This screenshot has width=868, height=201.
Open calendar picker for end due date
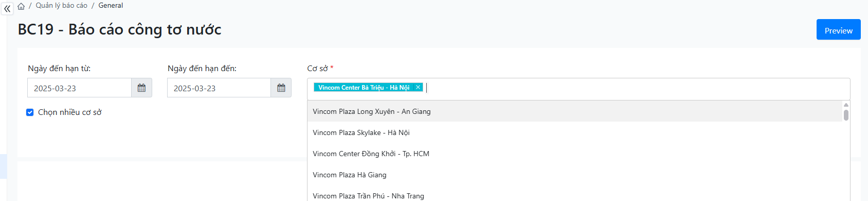(281, 88)
